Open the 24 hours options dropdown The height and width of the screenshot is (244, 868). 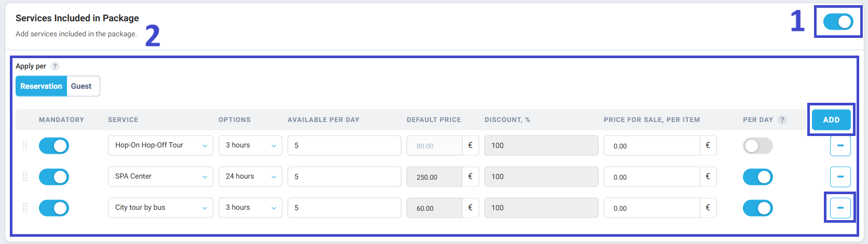tap(250, 177)
